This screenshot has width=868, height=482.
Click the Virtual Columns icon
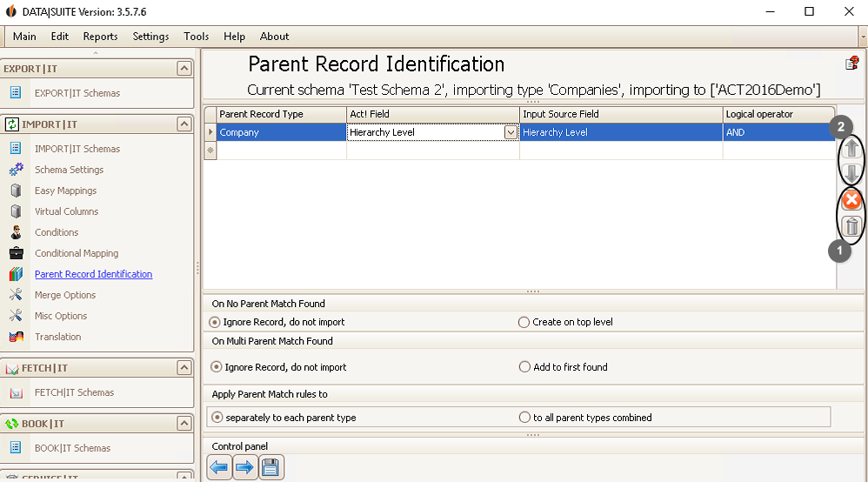click(16, 211)
